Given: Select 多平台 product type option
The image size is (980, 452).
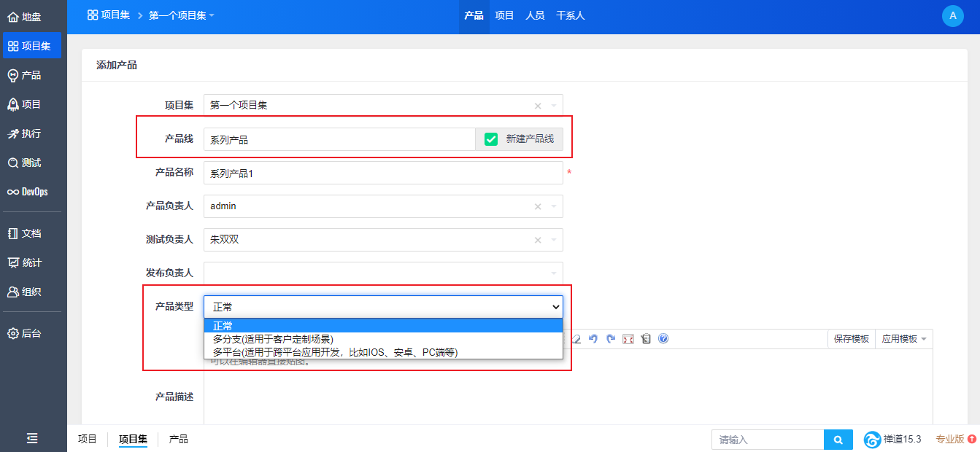Looking at the screenshot, I should click(x=383, y=351).
